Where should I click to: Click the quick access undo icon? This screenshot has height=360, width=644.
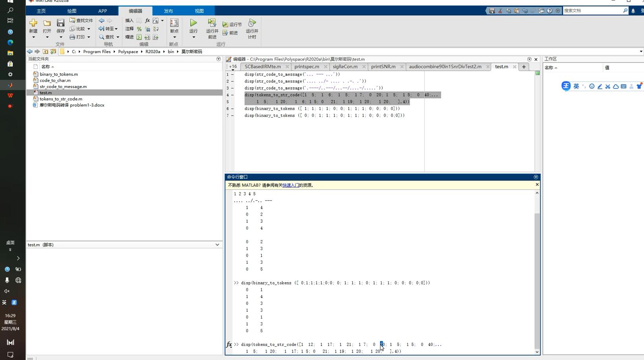click(x=525, y=11)
